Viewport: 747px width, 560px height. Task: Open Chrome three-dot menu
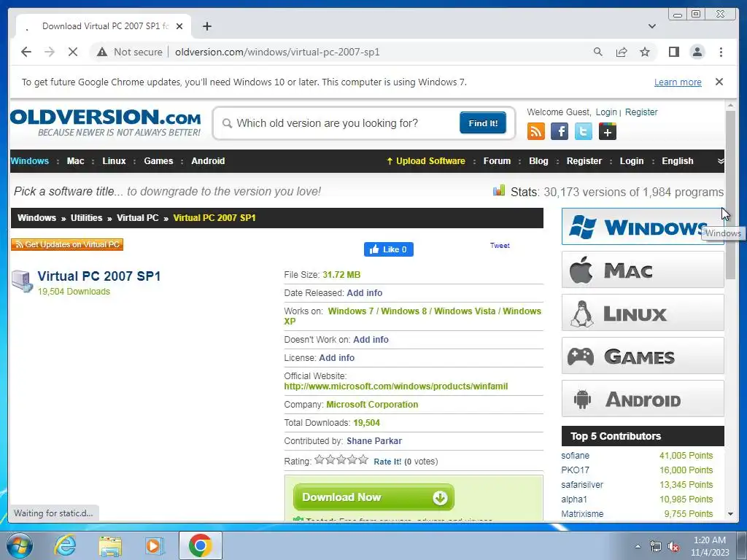[x=721, y=52]
